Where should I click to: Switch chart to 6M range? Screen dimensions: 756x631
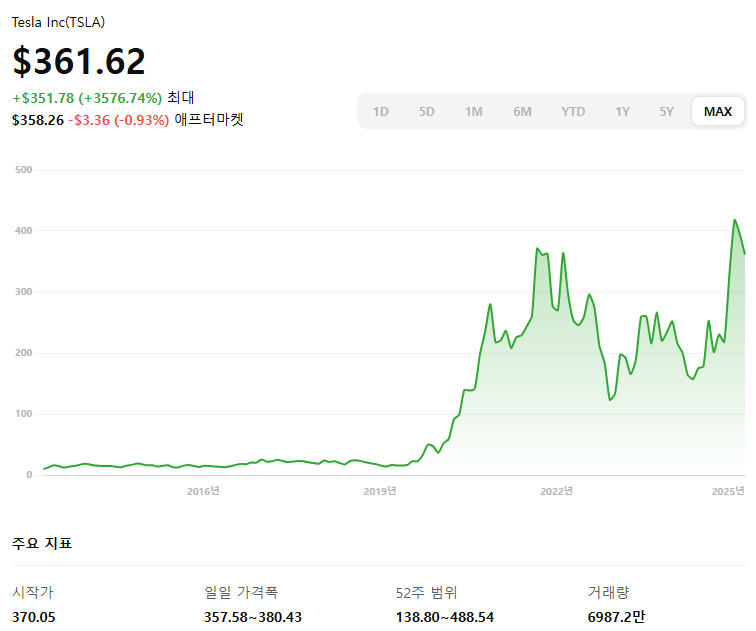[522, 112]
